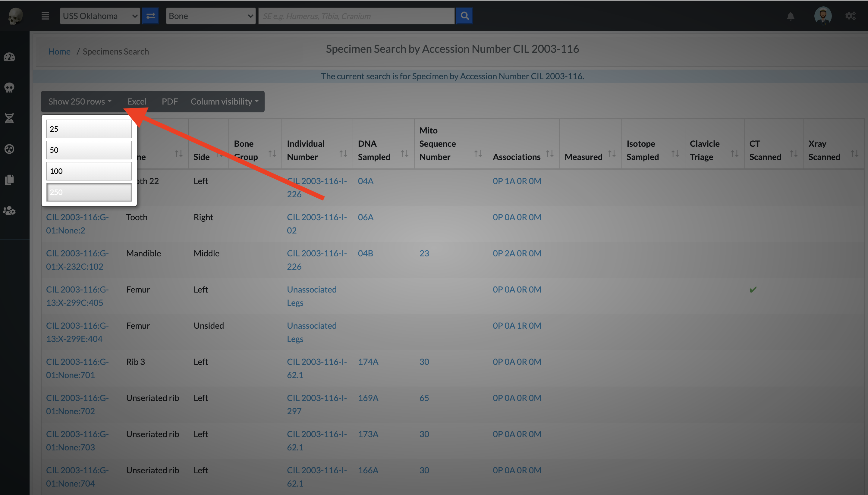Open associations 0P 2A 0R 0M link
The width and height of the screenshot is (868, 495).
517,253
